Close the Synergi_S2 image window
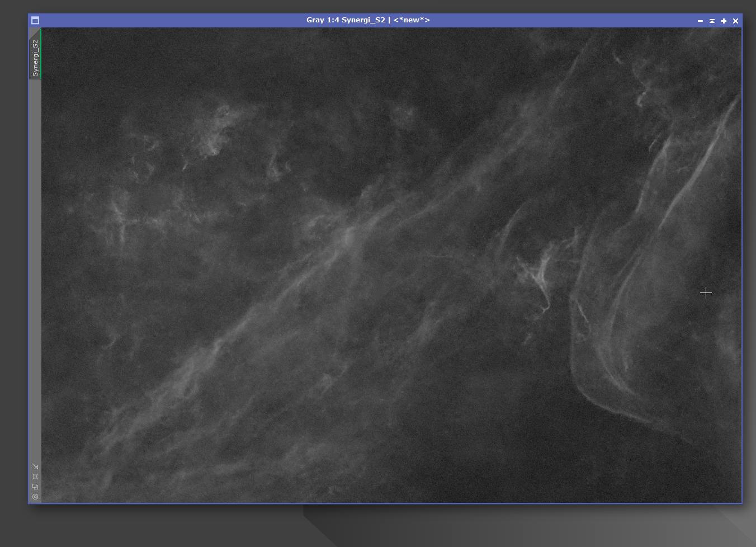This screenshot has width=756, height=547. coord(735,21)
